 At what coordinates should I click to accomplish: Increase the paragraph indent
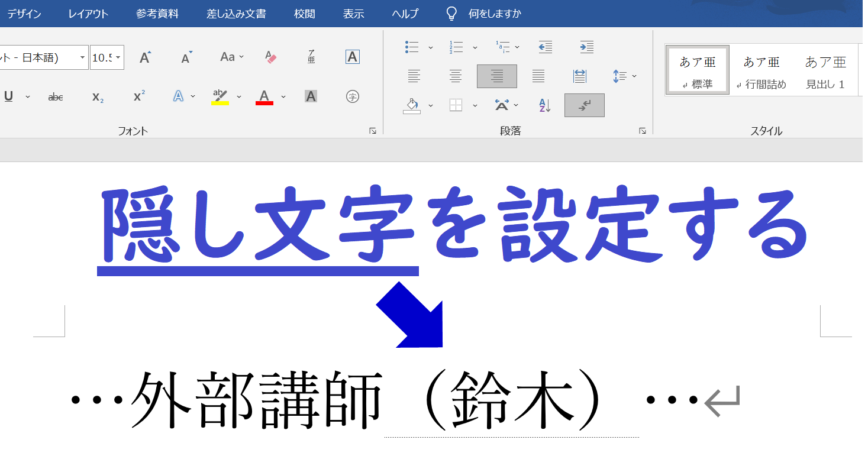586,47
